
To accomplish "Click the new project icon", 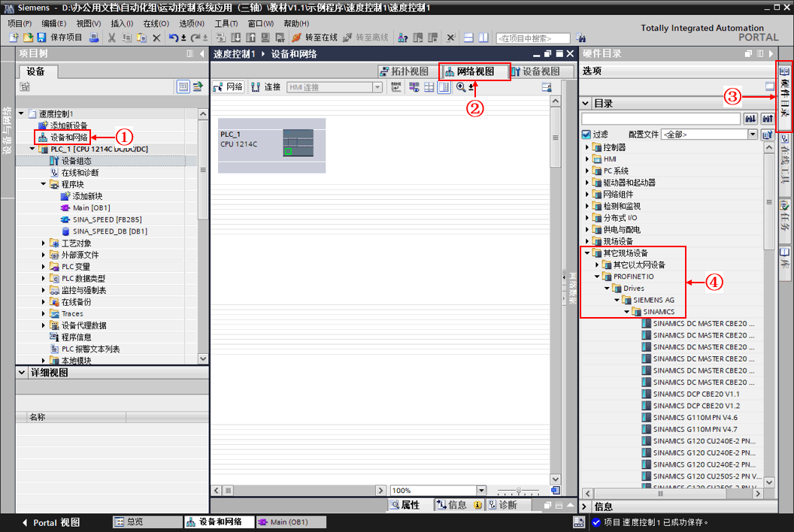I will click(14, 38).
